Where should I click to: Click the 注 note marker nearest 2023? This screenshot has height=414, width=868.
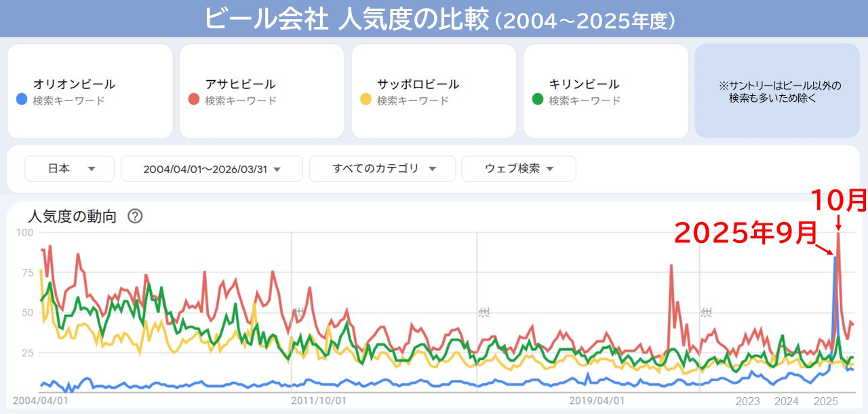point(707,313)
